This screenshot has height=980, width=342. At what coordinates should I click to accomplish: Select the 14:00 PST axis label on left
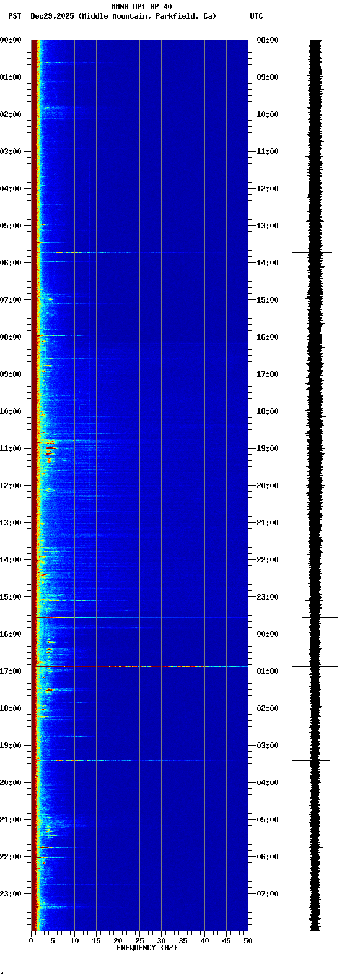point(11,560)
